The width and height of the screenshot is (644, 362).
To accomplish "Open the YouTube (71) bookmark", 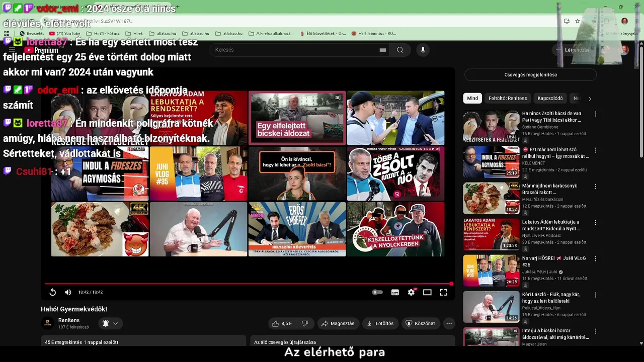I will (65, 34).
